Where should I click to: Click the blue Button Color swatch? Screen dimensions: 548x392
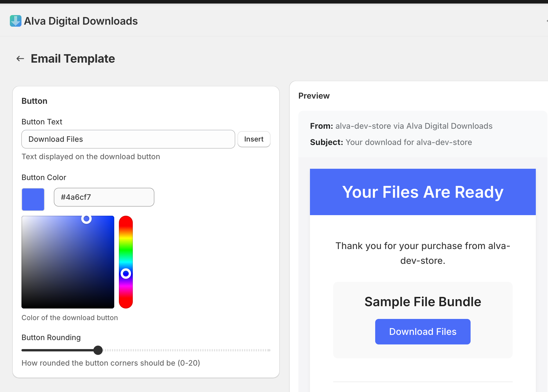(x=33, y=199)
